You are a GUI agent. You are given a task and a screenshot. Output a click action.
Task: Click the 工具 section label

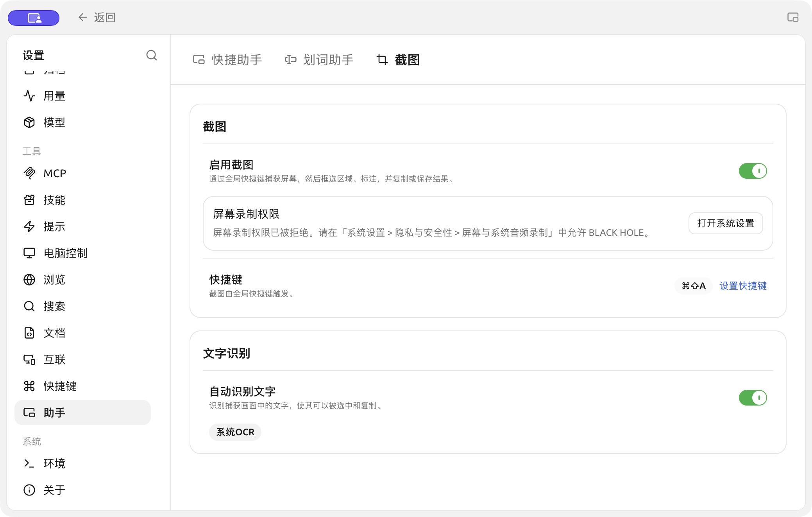point(32,151)
